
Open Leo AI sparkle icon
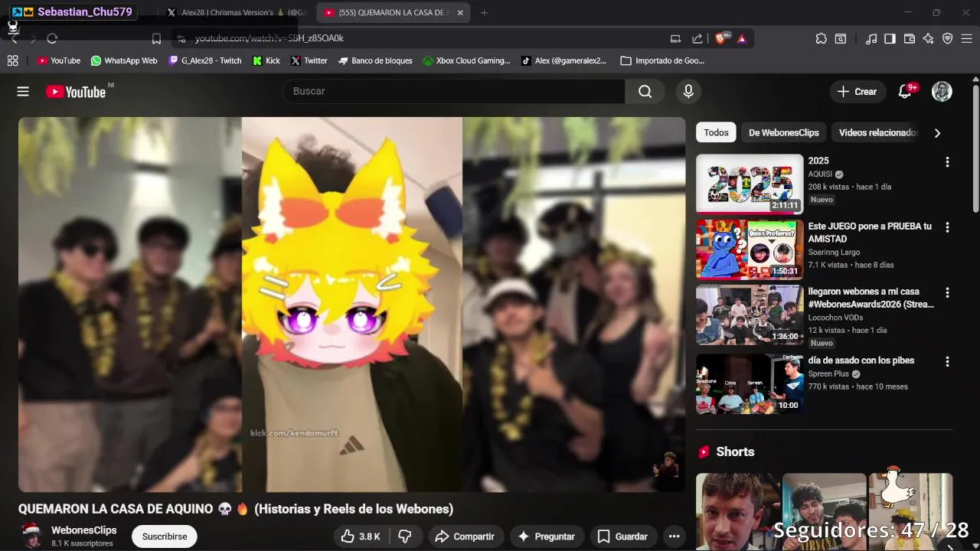pos(928,38)
